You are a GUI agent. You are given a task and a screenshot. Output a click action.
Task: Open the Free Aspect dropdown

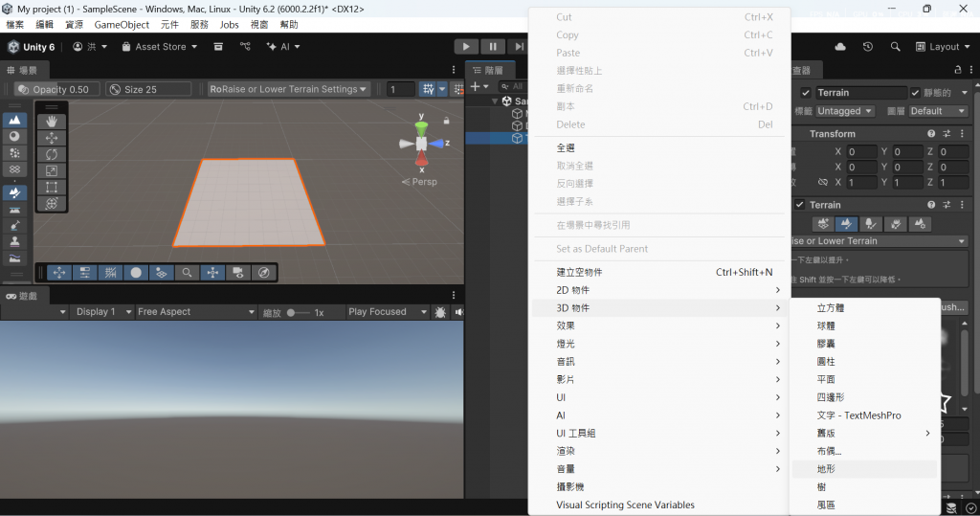(195, 311)
